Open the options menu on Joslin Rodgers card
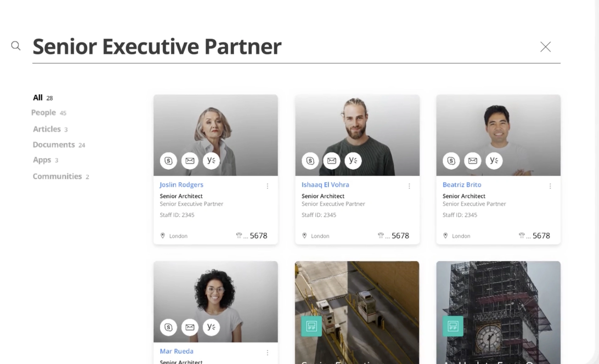The image size is (599, 364). (x=268, y=186)
